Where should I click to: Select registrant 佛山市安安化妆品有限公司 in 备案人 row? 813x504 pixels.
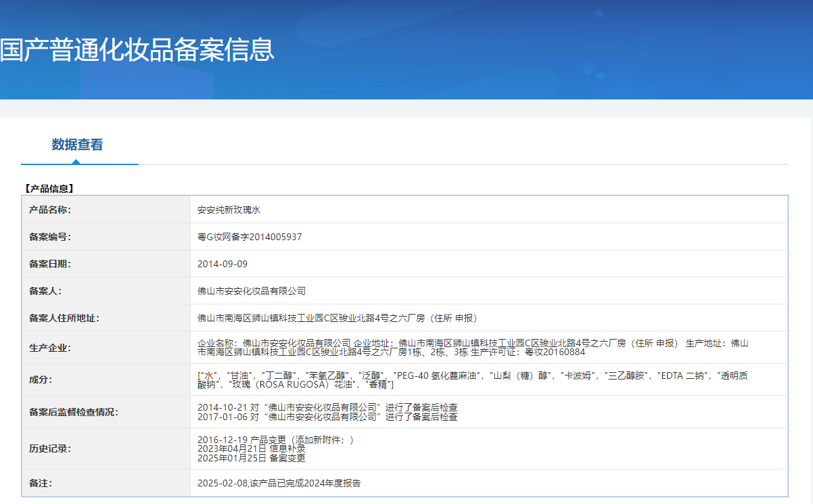[x=252, y=291]
